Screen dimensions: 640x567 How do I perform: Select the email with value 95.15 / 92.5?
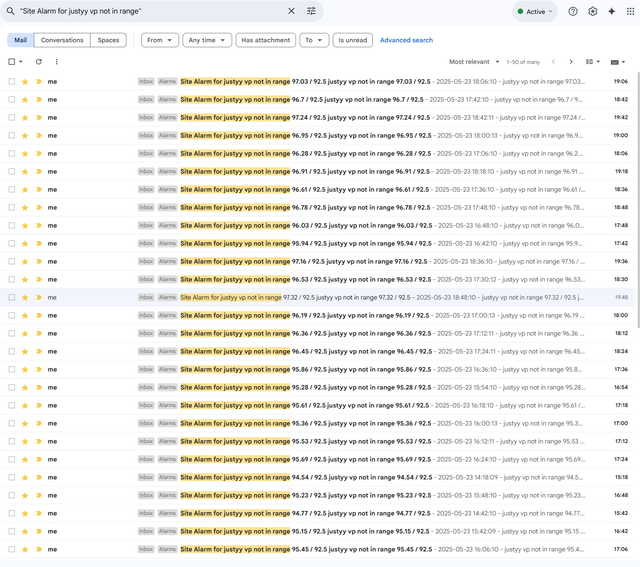click(x=11, y=531)
